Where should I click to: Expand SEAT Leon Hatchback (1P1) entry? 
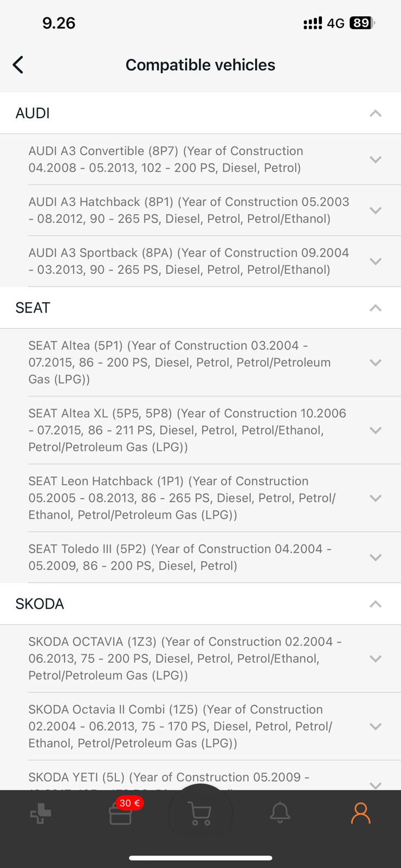pos(375,498)
